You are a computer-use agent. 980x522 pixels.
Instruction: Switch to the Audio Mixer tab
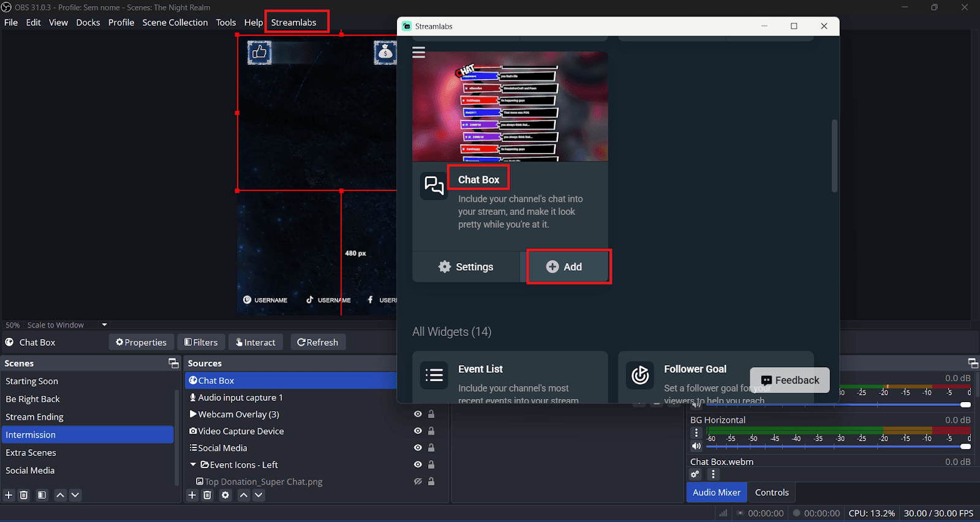pos(717,493)
